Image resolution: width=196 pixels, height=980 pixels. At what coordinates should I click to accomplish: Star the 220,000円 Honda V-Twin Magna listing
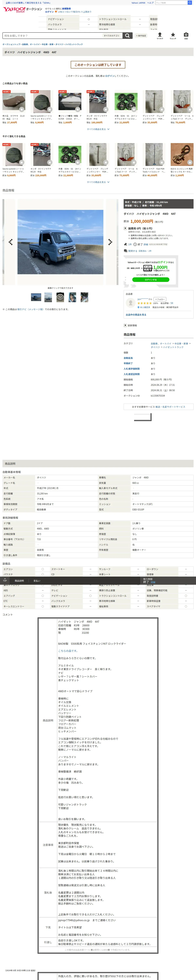tap(50, 163)
